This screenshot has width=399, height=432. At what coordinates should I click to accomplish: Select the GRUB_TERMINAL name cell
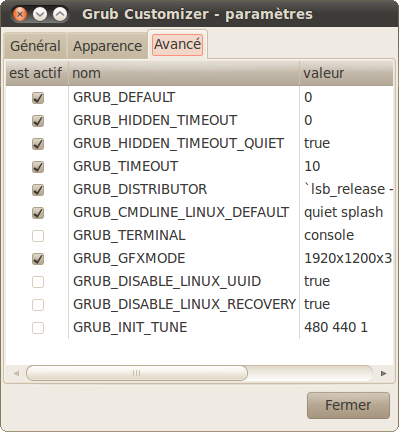click(184, 235)
